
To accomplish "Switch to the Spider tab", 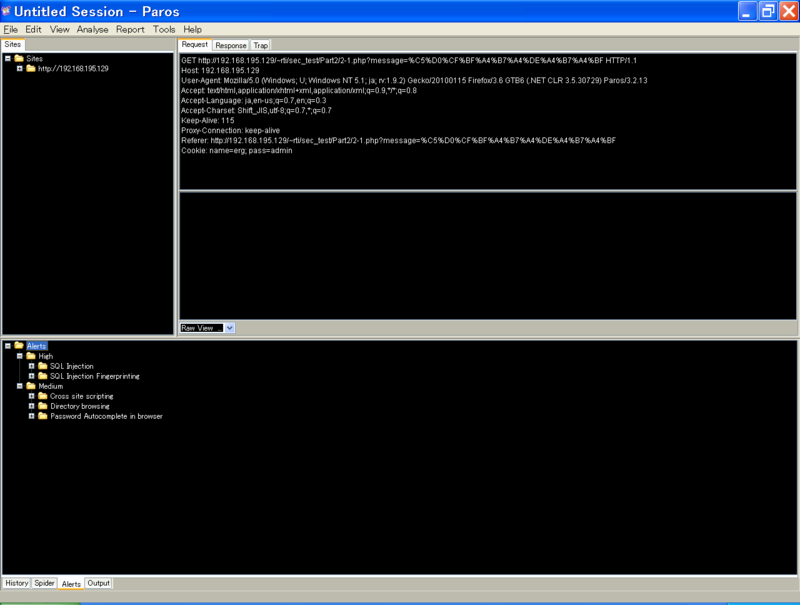I will pos(44,583).
